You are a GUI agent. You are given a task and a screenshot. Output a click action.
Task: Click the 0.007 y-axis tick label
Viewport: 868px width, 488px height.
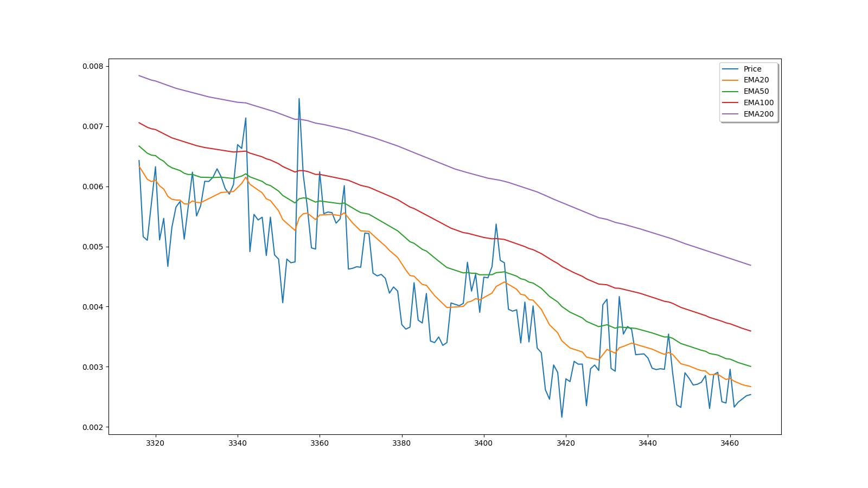coord(92,126)
